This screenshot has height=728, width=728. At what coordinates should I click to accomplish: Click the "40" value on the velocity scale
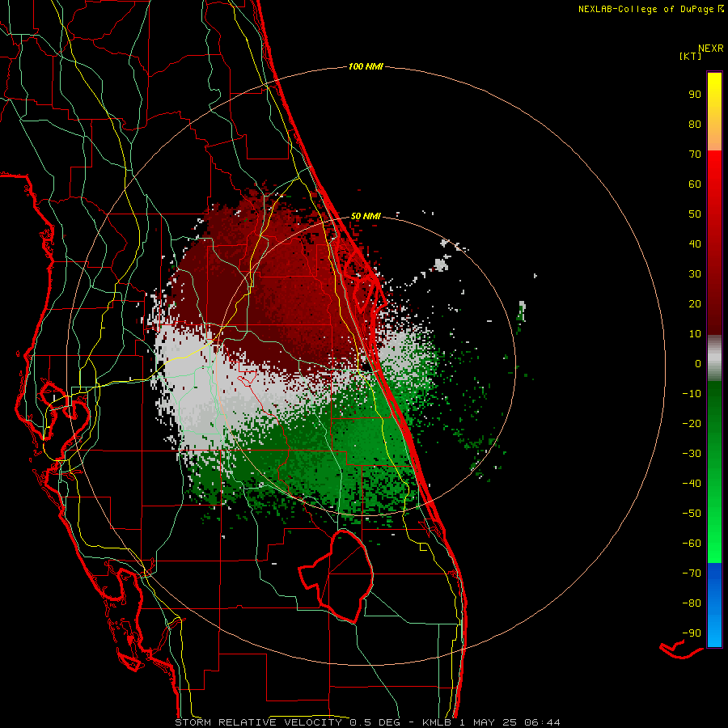click(695, 244)
